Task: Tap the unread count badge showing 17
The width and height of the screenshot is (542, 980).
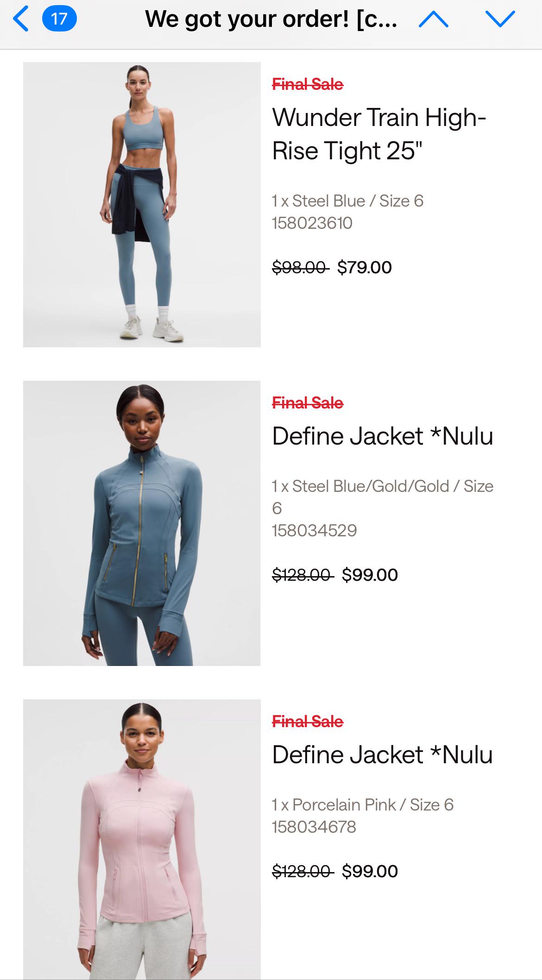Action: 59,19
